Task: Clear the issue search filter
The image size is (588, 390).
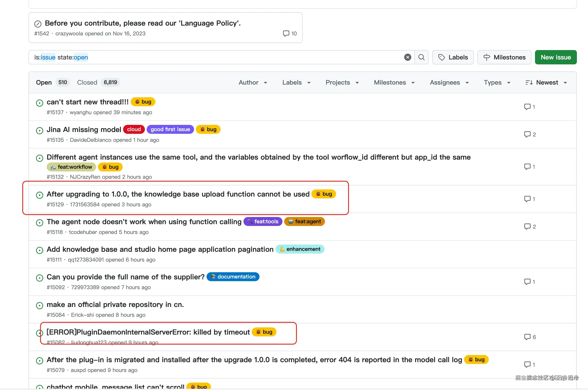Action: (x=408, y=57)
